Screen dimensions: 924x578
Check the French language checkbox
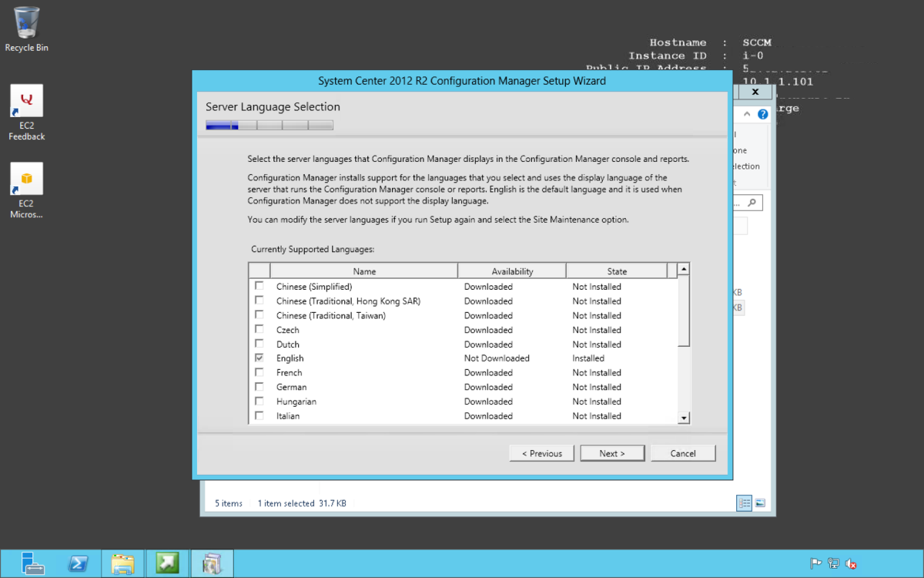tap(259, 372)
